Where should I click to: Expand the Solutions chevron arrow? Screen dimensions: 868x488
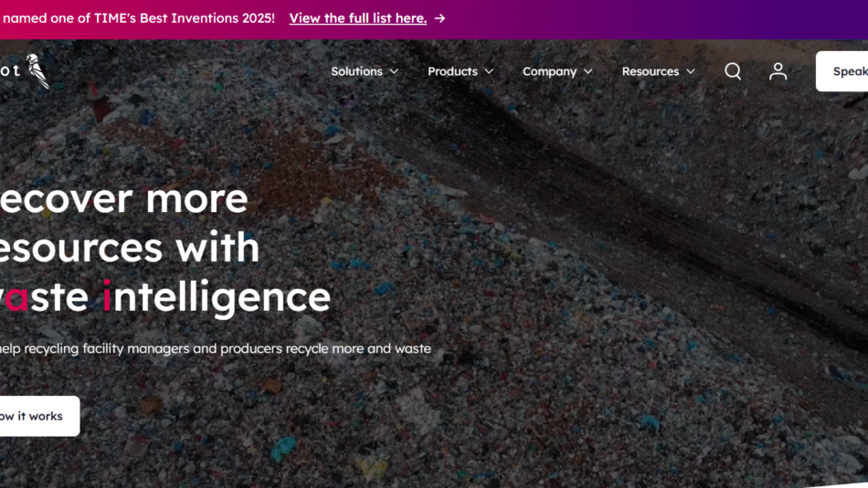point(394,71)
